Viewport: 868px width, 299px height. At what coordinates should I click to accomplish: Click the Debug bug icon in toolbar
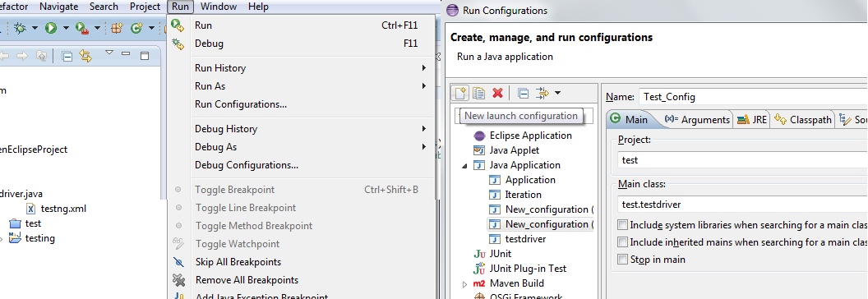coord(21,28)
